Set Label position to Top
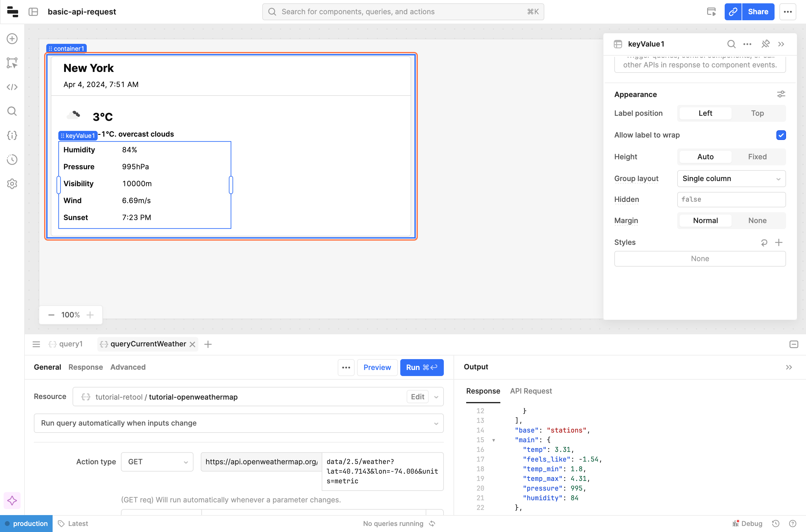806x532 pixels. coord(757,113)
